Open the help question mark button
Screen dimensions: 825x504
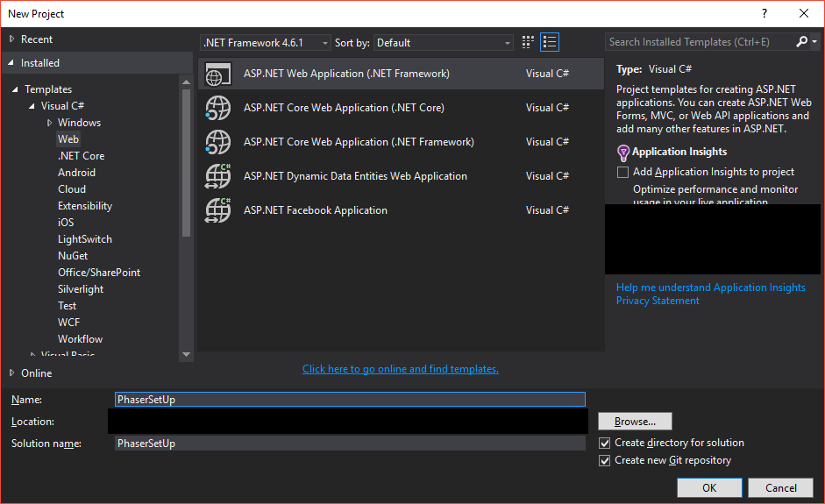click(x=765, y=14)
